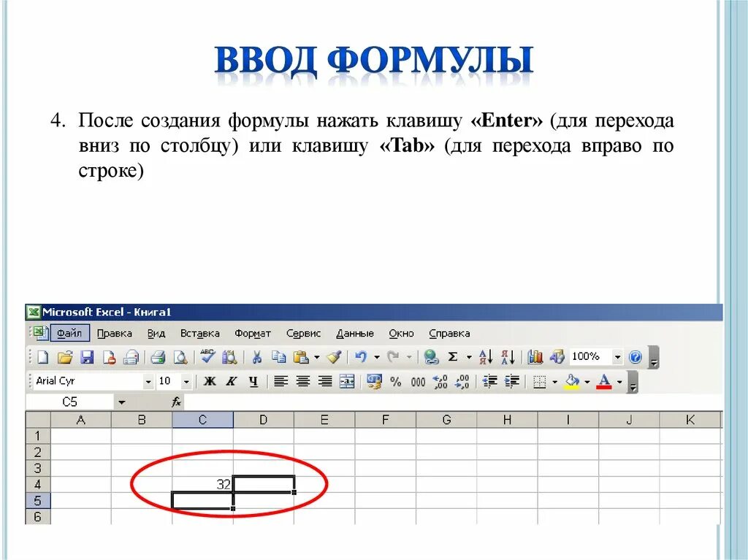Open Help with question mark icon

tap(636, 357)
